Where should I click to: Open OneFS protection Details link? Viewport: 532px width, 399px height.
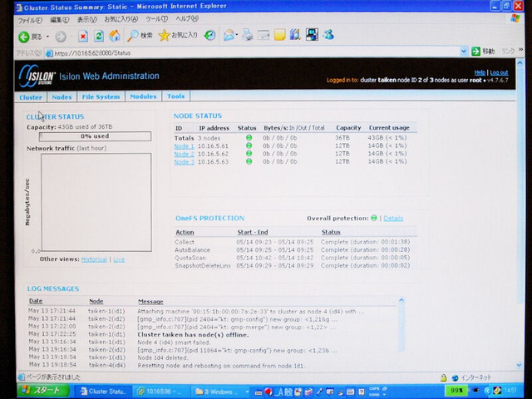[x=393, y=218]
